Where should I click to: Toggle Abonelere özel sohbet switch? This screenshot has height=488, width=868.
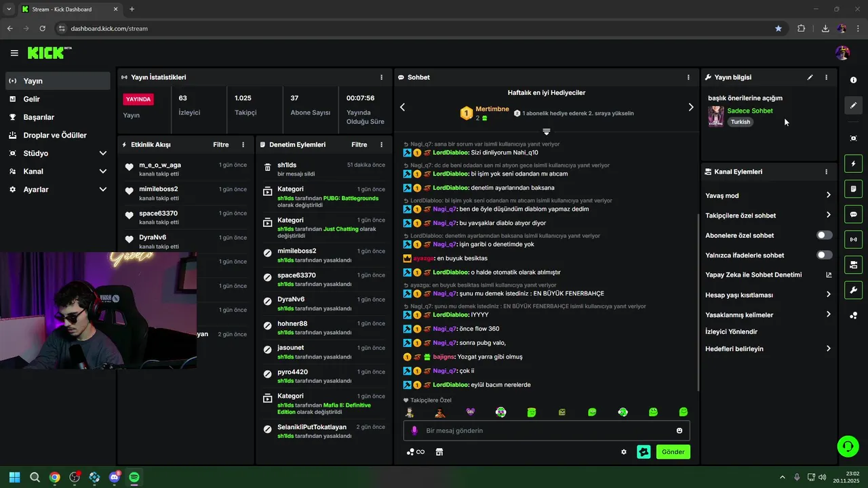tap(824, 235)
